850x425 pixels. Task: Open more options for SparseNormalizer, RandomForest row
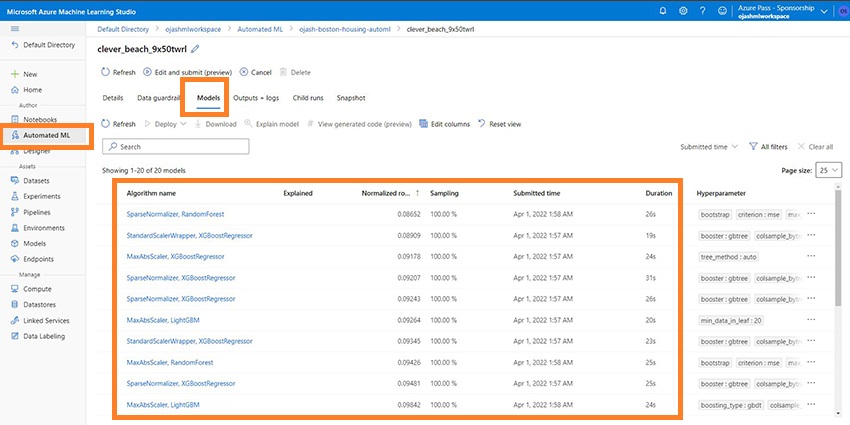tap(811, 214)
